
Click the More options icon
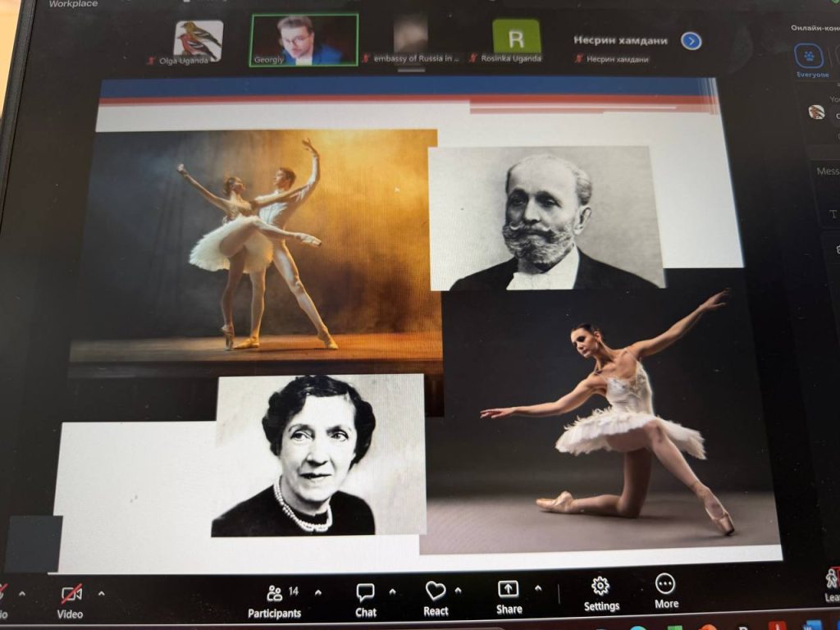[x=665, y=584]
